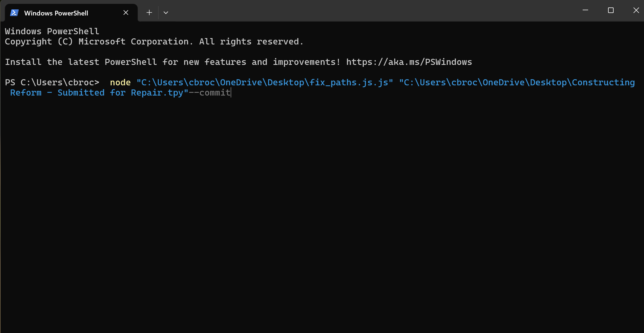Click the yellow 'node' command word
Viewport: 644px width, 333px height.
point(120,83)
